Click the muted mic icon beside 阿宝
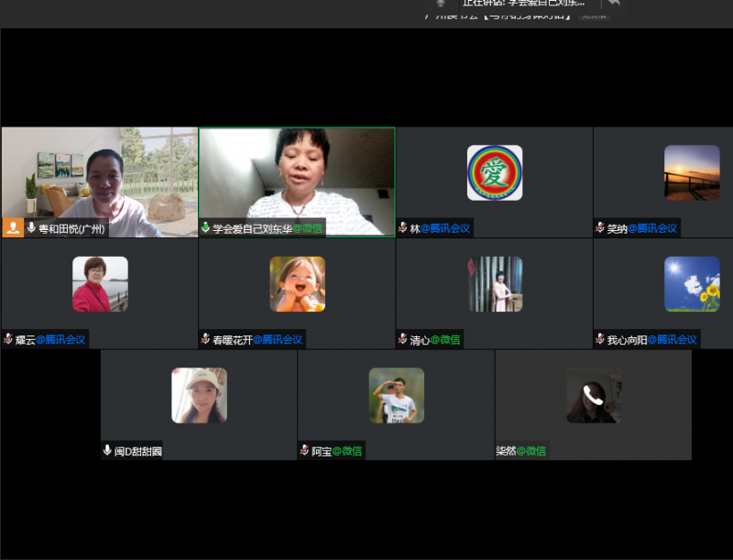Screen dimensions: 733x560 304,451
